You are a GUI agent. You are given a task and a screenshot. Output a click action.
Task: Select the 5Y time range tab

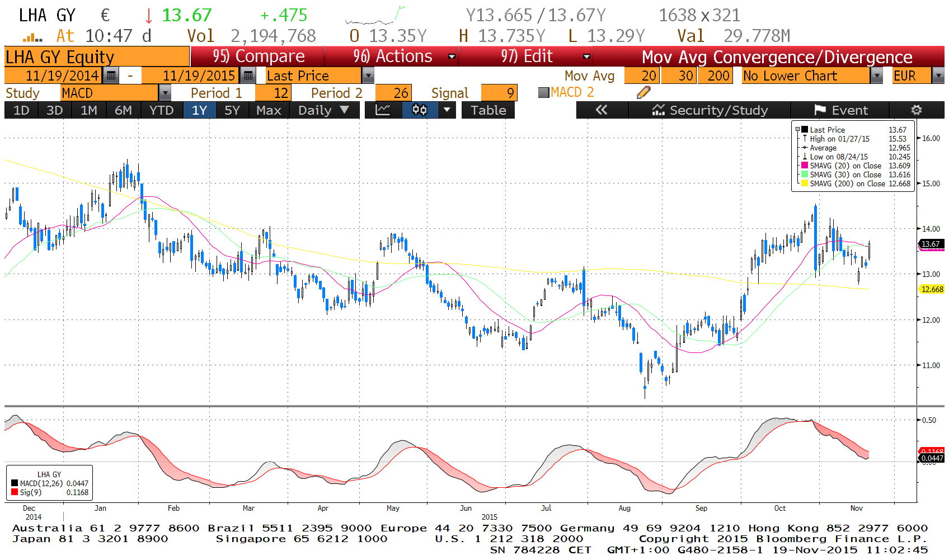pyautogui.click(x=232, y=110)
